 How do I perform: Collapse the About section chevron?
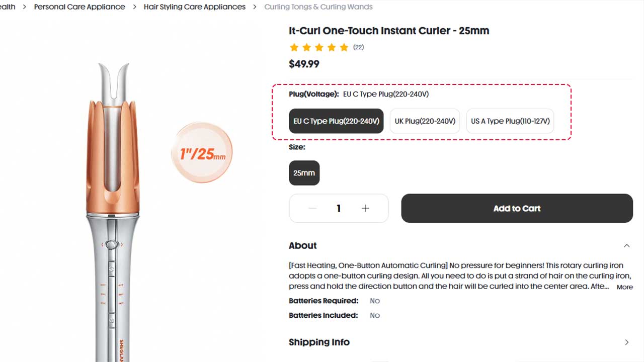(x=626, y=246)
